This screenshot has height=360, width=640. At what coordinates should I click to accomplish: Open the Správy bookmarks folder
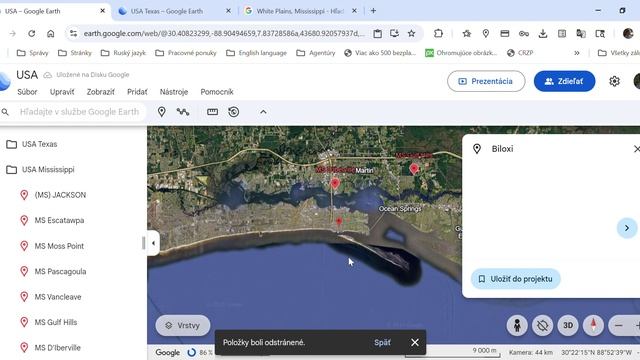pos(33,53)
